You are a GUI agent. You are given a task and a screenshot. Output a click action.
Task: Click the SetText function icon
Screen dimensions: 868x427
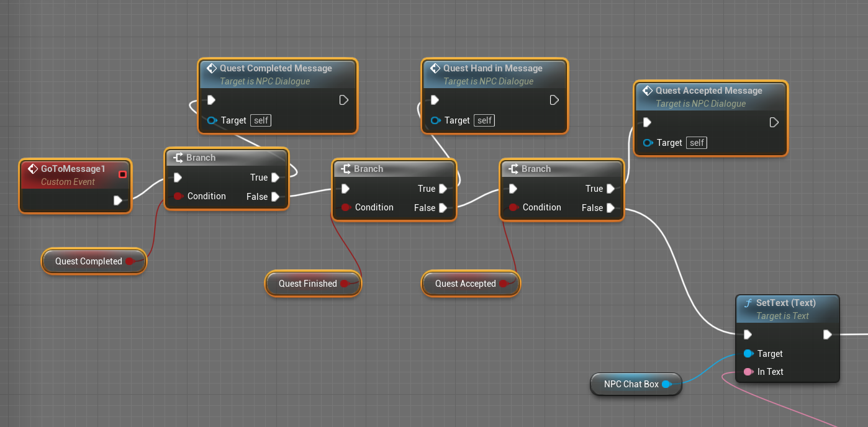(748, 303)
